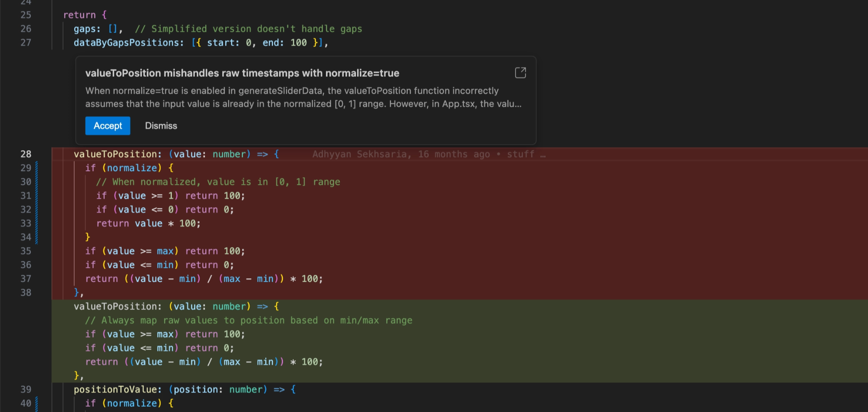This screenshot has width=868, height=412.
Task: Open the suggestion in a new window icon
Action: [x=520, y=73]
